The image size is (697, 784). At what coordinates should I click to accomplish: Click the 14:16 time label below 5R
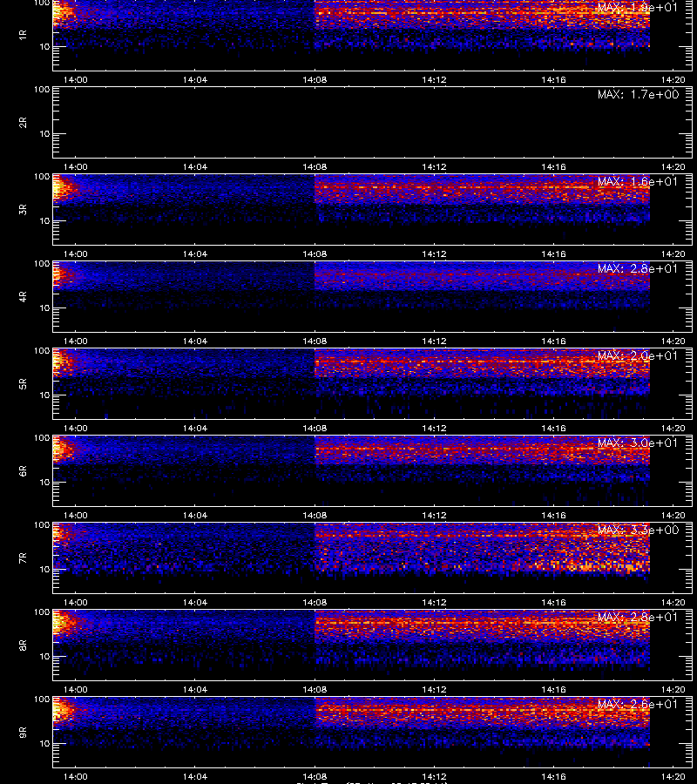[553, 428]
